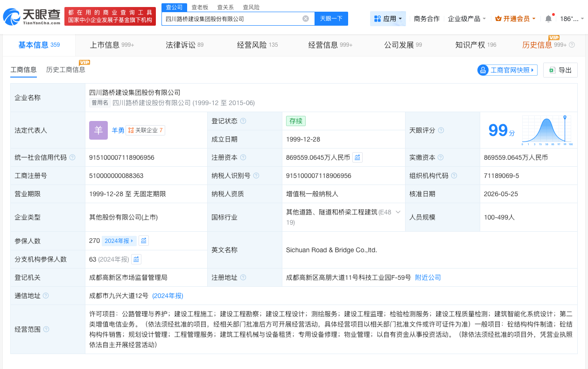The image size is (588, 369).
Task: Click the 工商官网快照 person icon
Action: pos(483,70)
